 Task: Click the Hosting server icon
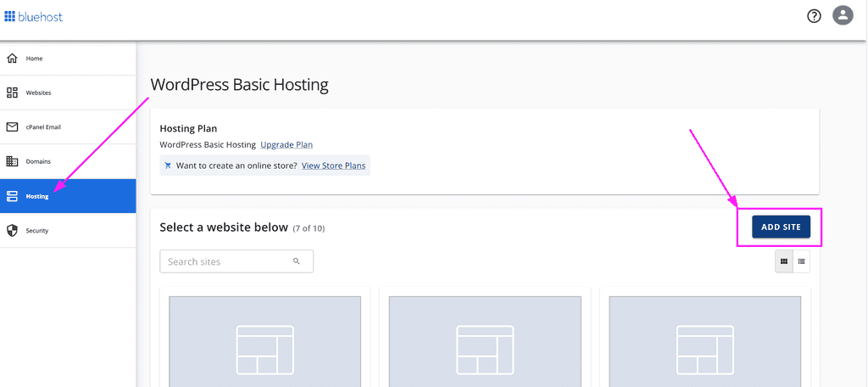(12, 196)
